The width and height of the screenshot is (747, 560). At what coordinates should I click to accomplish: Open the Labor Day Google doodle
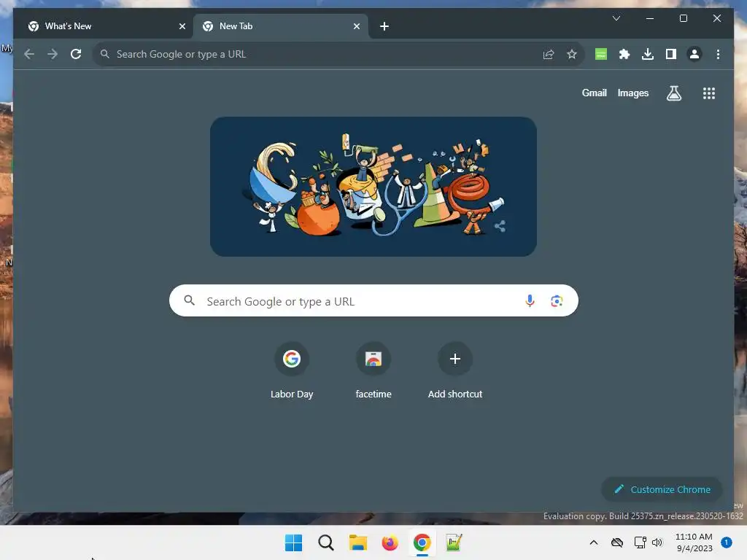[373, 187]
